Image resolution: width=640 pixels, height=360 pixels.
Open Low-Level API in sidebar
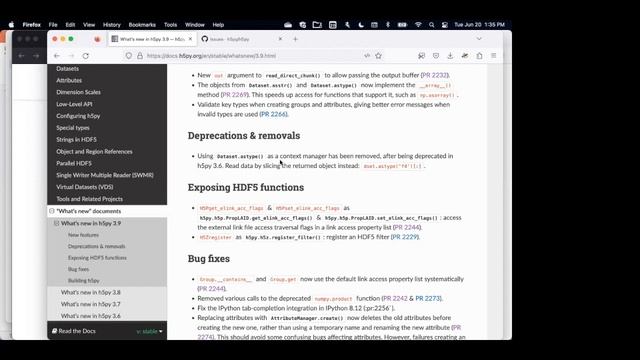(74, 104)
